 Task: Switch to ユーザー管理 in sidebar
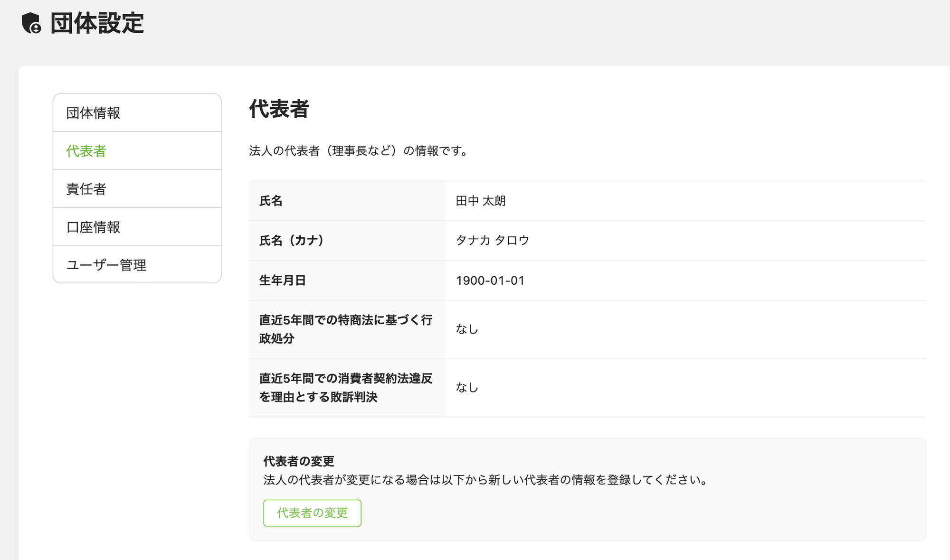(x=137, y=264)
